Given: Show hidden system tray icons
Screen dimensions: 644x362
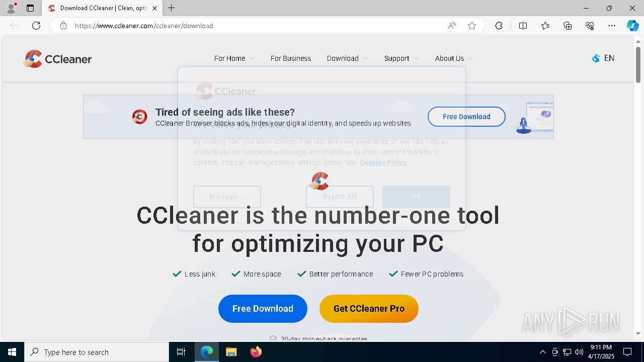Looking at the screenshot, I should click(x=542, y=352).
